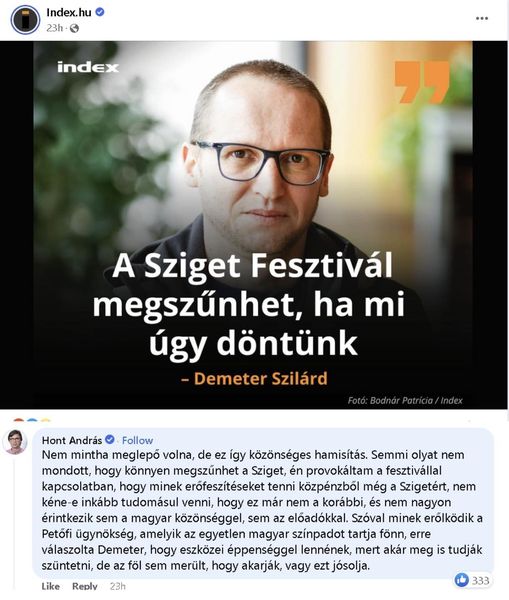Click the blue thumbs-up reaction icon
This screenshot has height=600, width=509.
tap(462, 580)
